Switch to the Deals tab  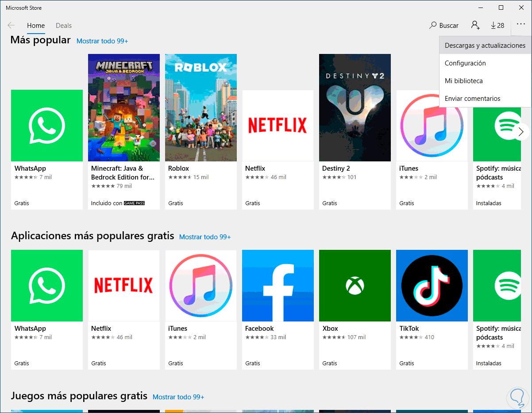point(64,26)
